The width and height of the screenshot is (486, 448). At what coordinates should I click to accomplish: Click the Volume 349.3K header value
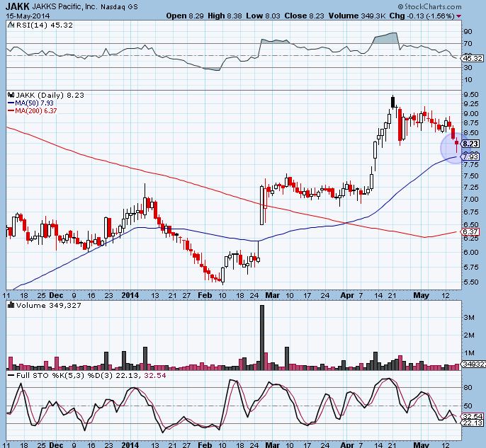click(356, 16)
